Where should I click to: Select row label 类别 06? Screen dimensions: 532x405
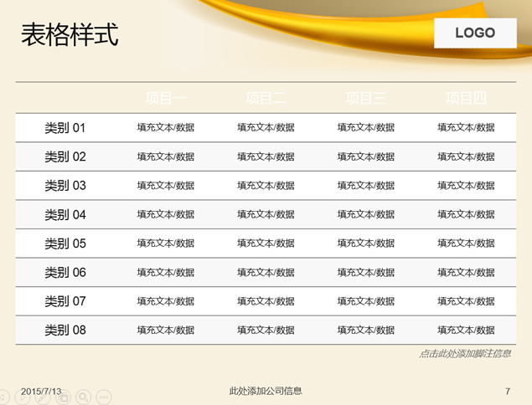(65, 272)
